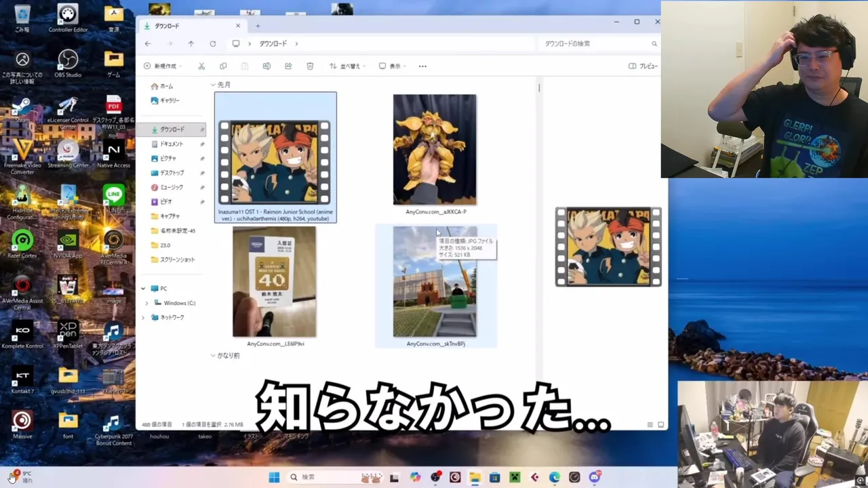Collapse the PC tree node

(x=143, y=289)
